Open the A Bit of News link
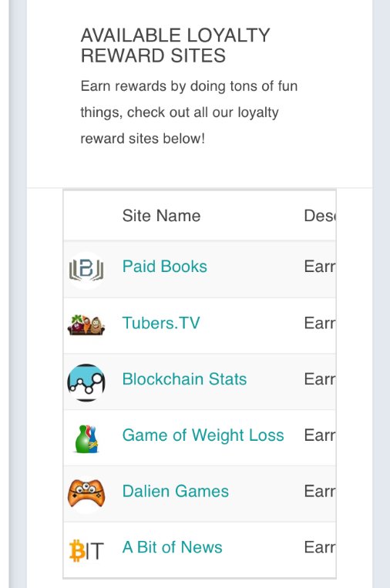Screen dimensions: 390x588 click(173, 547)
